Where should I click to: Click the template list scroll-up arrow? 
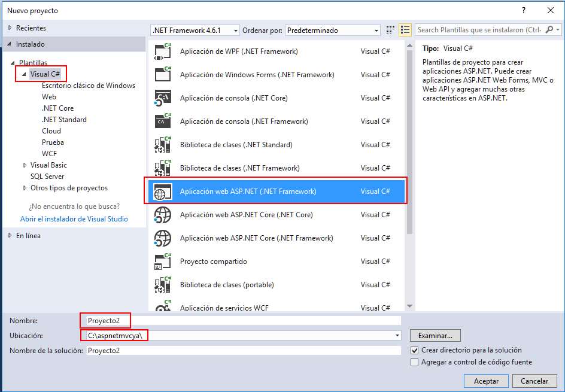[x=409, y=45]
